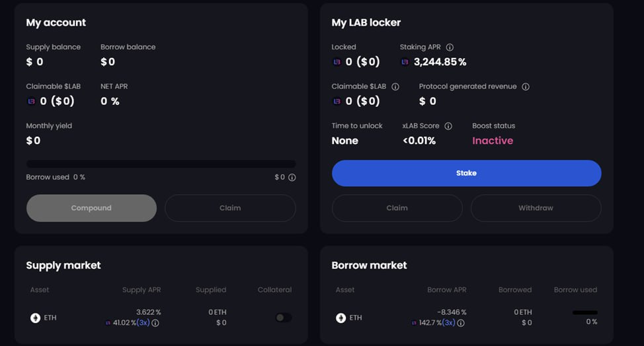Click info icon beside locker Claimable $LAB
This screenshot has width=644, height=346.
click(395, 86)
